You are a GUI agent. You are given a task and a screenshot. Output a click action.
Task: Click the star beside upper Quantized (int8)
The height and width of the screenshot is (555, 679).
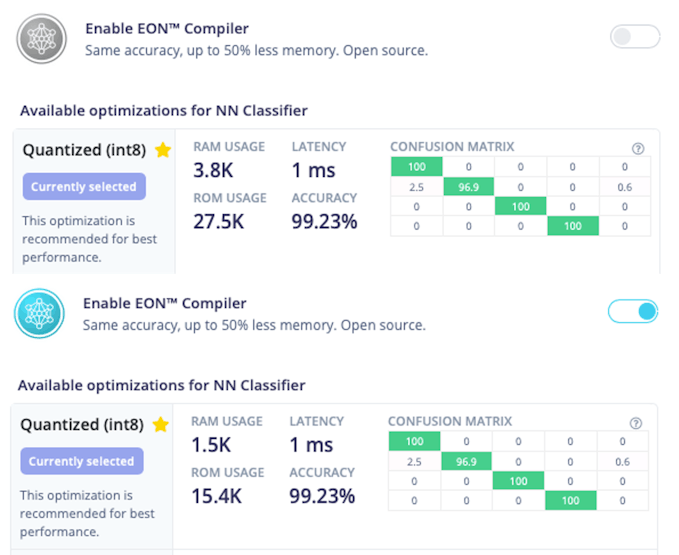coord(163,150)
